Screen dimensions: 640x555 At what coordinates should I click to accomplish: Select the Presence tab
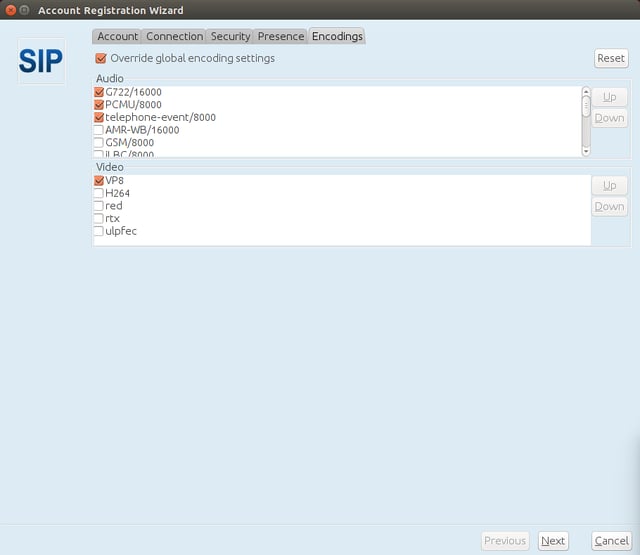281,36
